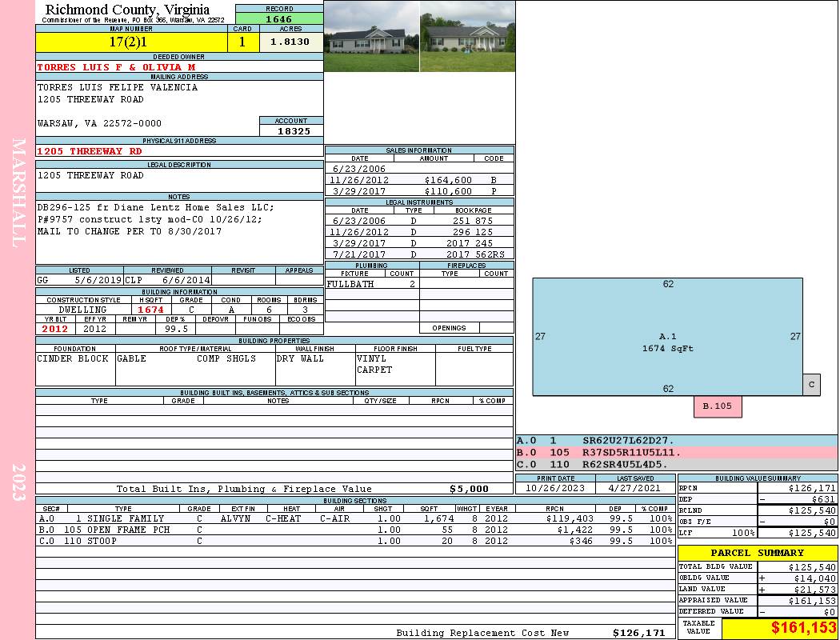840x640 pixels.
Task: Select the pink B.105 porch sketch box
Action: (x=717, y=406)
